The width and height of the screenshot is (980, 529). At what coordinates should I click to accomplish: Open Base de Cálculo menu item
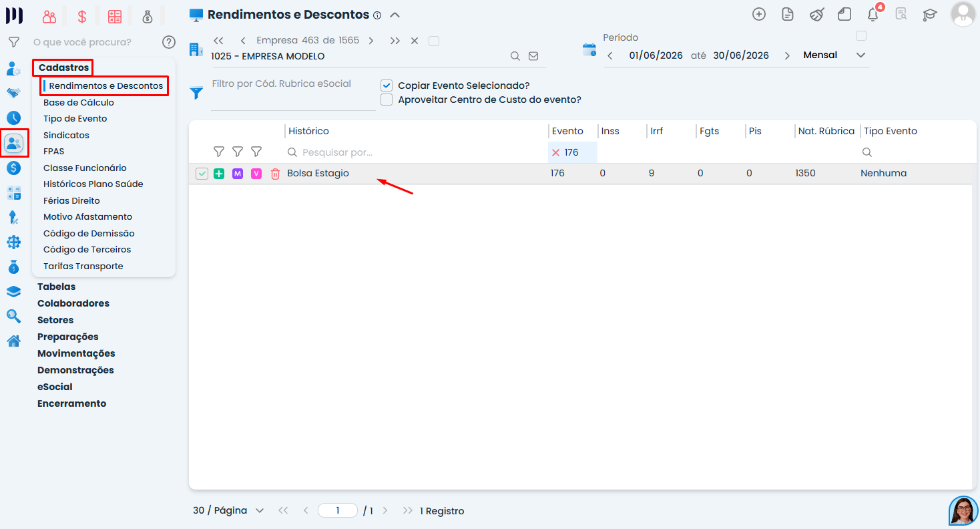[x=79, y=102]
